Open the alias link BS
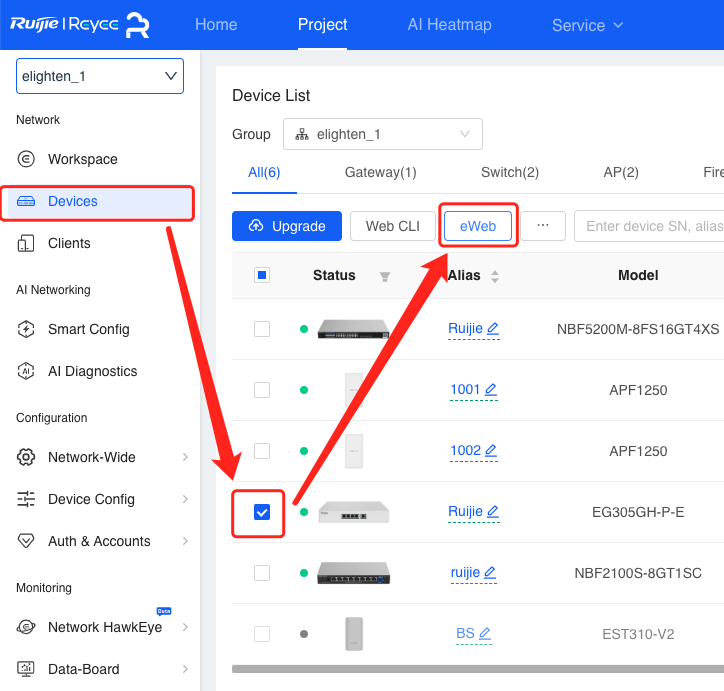Image resolution: width=724 pixels, height=691 pixels. coord(465,633)
